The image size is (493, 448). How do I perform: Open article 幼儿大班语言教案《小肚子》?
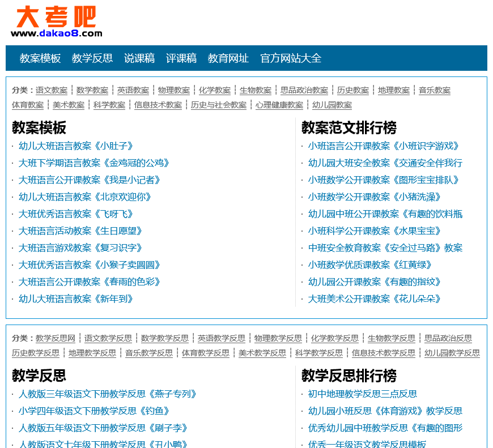click(x=76, y=146)
